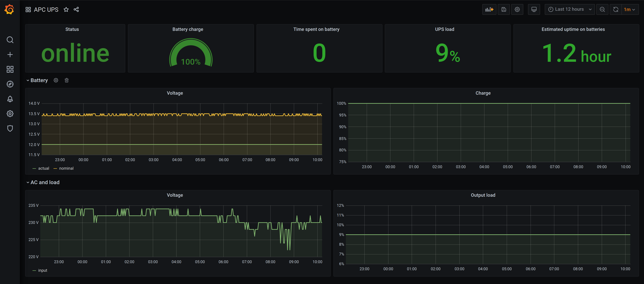The height and width of the screenshot is (284, 644).
Task: Open the Output load panel title menu
Action: [483, 195]
